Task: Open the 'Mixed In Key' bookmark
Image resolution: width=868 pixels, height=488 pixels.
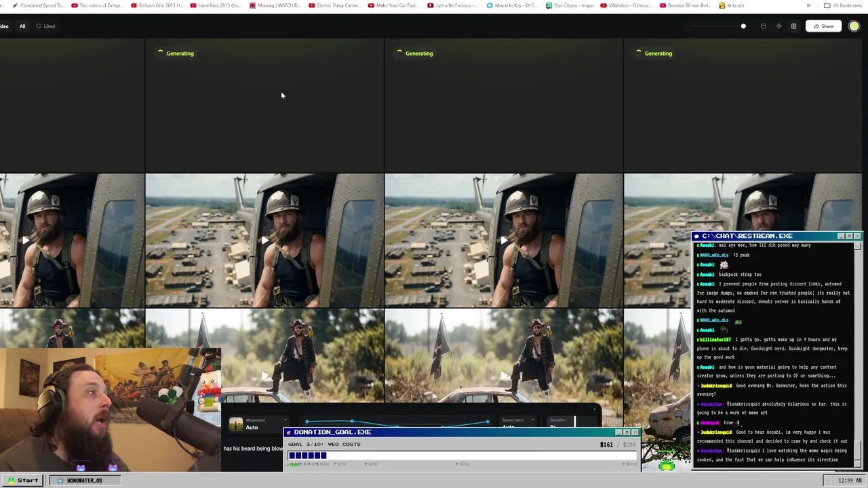Action: click(x=512, y=5)
